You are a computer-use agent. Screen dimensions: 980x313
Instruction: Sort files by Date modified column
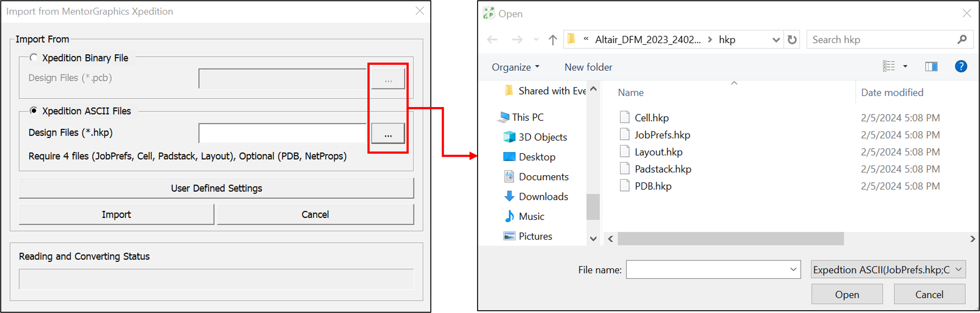click(892, 93)
